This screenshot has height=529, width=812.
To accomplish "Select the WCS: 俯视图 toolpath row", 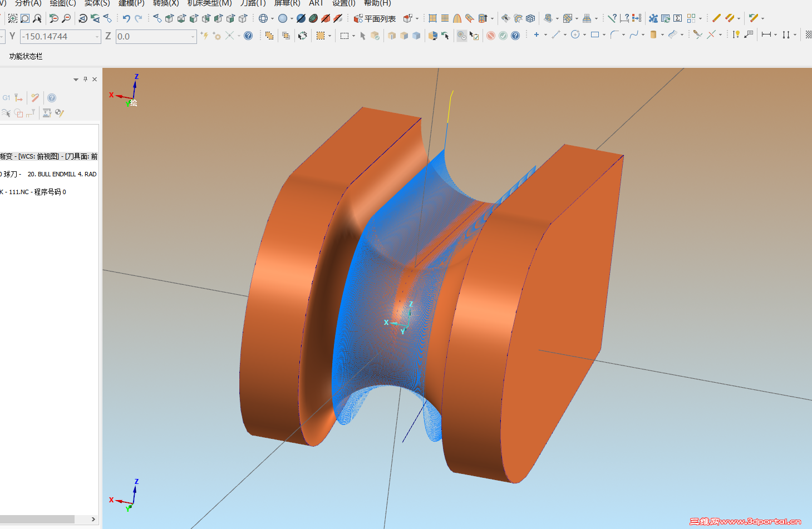I will tap(49, 156).
